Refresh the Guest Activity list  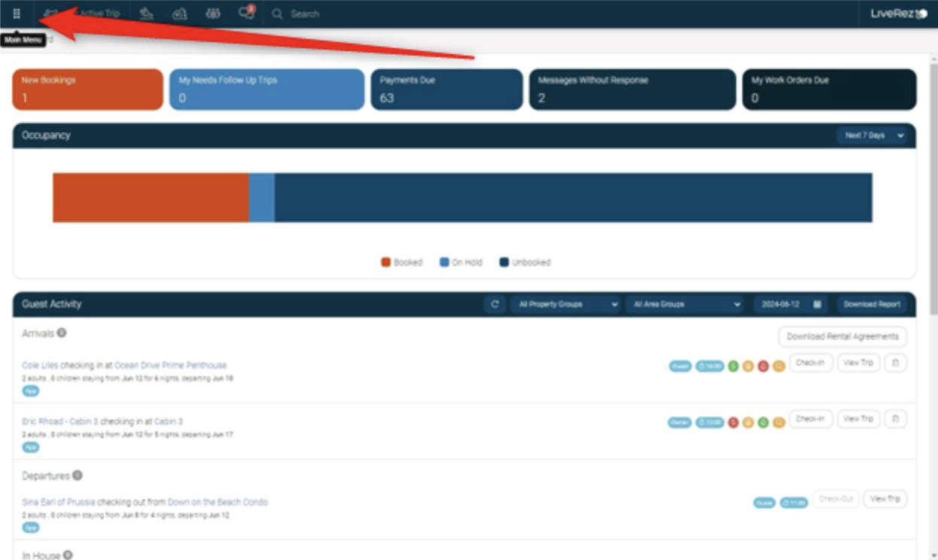click(x=495, y=304)
